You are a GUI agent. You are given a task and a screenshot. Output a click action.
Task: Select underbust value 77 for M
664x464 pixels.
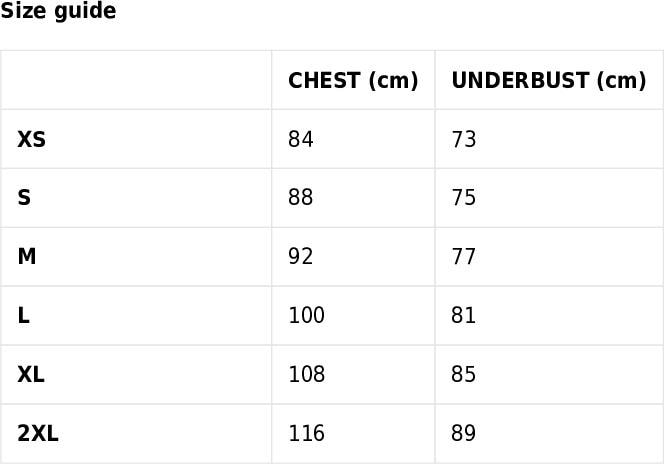pyautogui.click(x=464, y=257)
